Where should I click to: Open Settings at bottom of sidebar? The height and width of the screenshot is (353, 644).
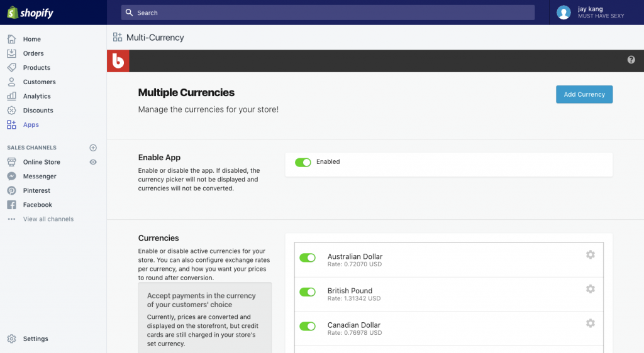(x=35, y=339)
